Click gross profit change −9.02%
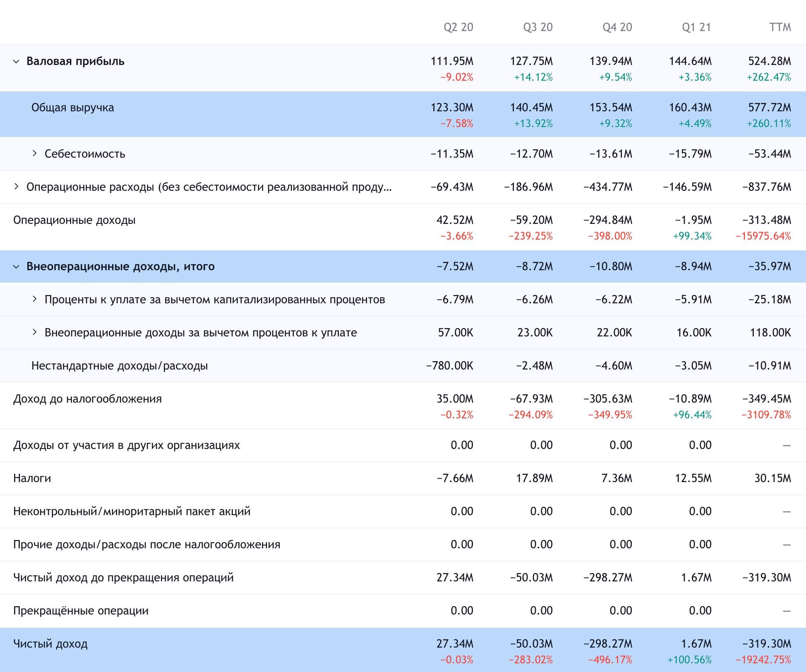The width and height of the screenshot is (806, 672). point(457,77)
